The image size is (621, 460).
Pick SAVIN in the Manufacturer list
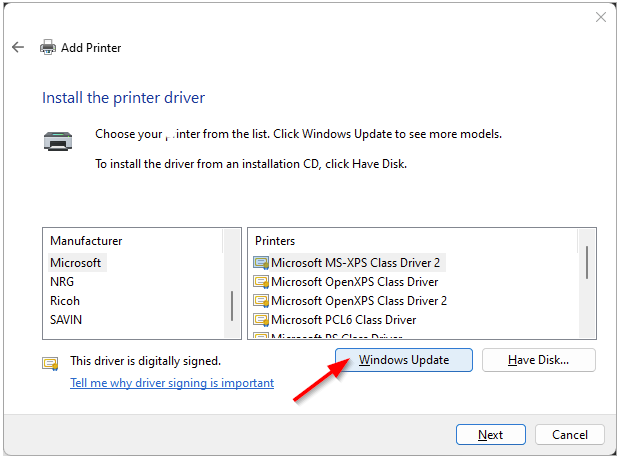tap(66, 320)
